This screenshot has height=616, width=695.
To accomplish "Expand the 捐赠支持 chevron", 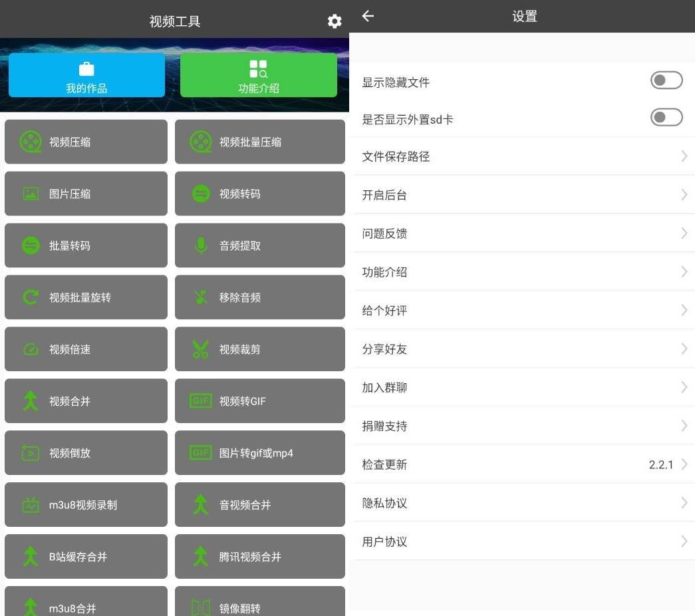I will click(x=684, y=426).
